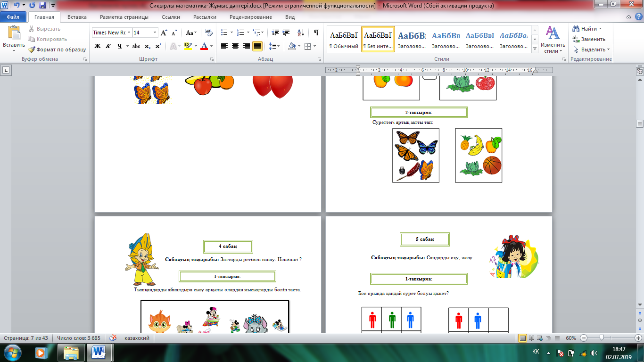Show or hide paragraph marks (¶)
The image size is (644, 362).
click(316, 33)
